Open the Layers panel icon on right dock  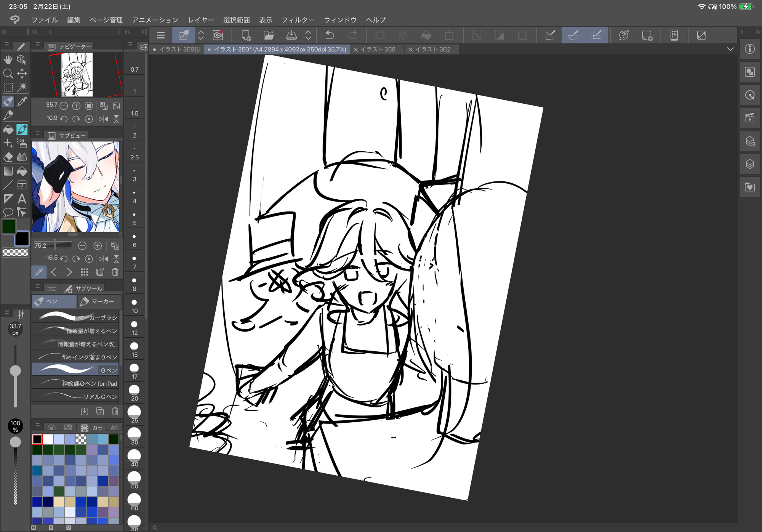[x=750, y=164]
